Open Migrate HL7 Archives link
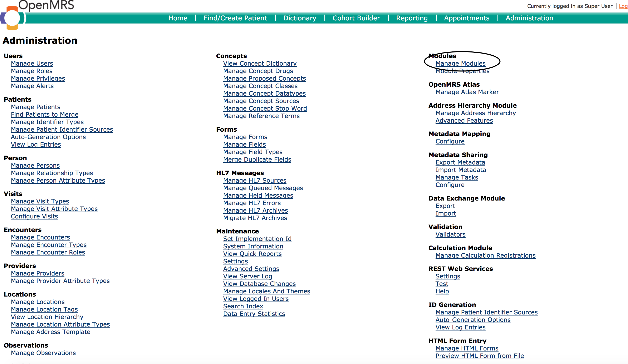 255,218
